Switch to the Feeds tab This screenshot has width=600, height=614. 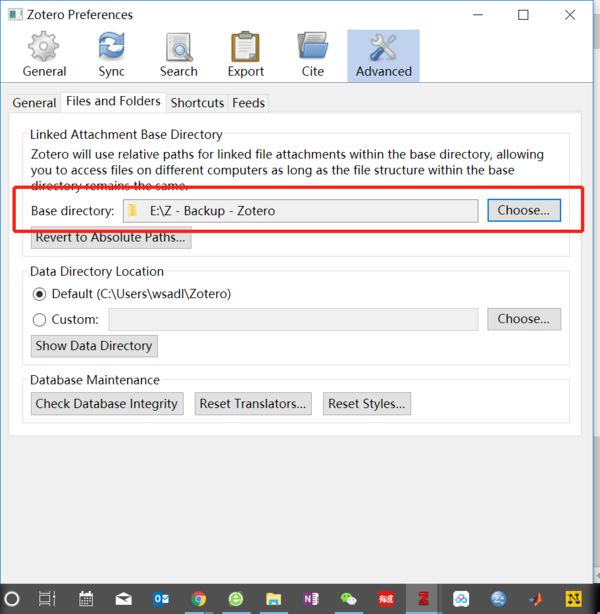pyautogui.click(x=248, y=103)
